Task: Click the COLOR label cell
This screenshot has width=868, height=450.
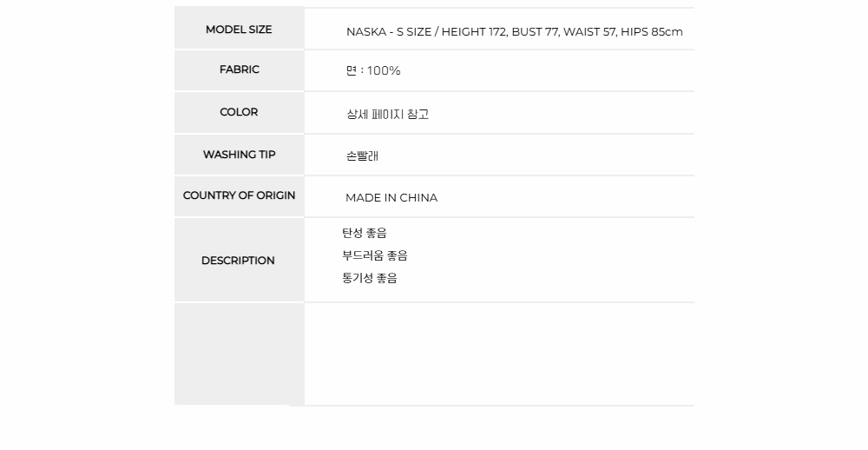Action: [240, 113]
